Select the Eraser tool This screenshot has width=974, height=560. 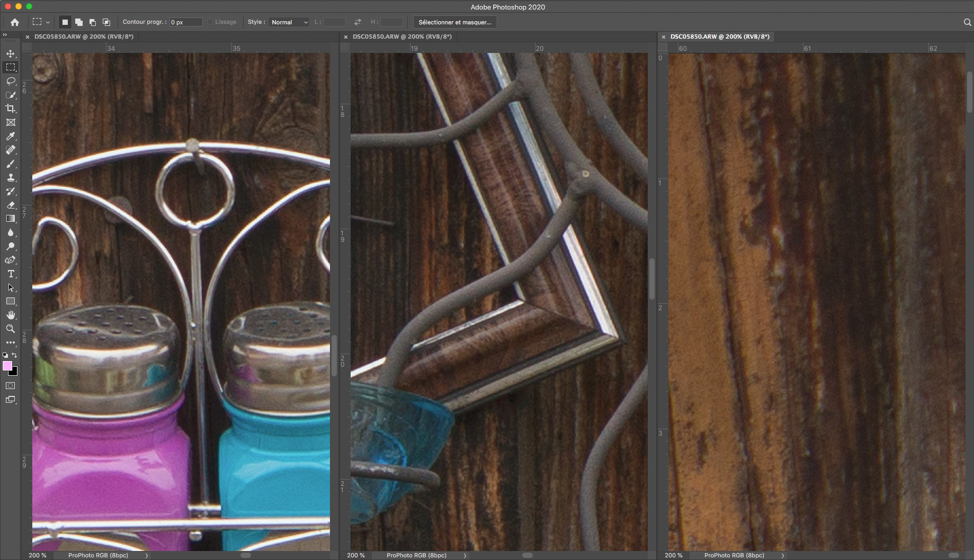[11, 205]
